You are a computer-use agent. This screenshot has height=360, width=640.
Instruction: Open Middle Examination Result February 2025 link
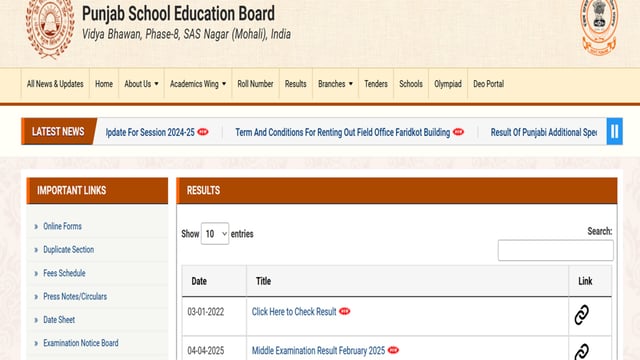point(318,350)
